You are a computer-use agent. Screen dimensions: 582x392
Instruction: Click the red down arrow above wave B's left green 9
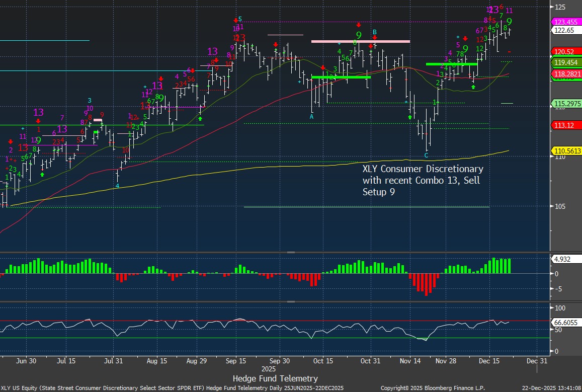click(358, 25)
